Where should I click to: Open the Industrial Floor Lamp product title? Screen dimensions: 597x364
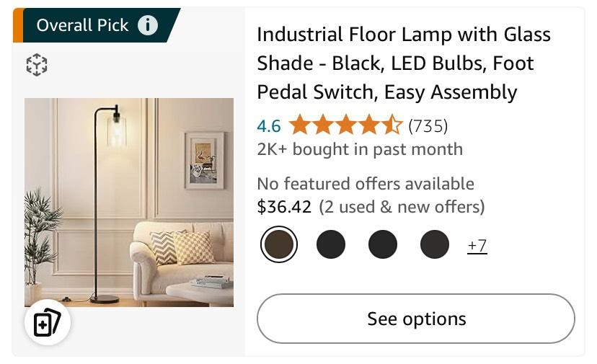click(x=403, y=63)
